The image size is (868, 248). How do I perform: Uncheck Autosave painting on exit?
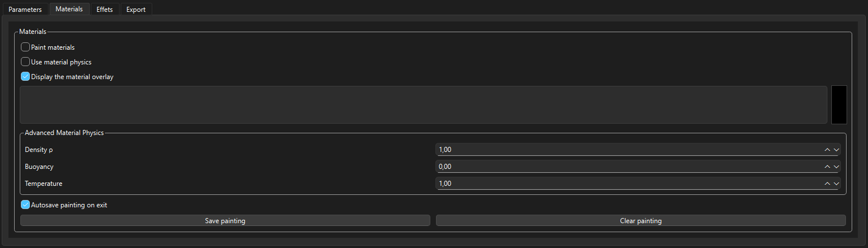25,205
